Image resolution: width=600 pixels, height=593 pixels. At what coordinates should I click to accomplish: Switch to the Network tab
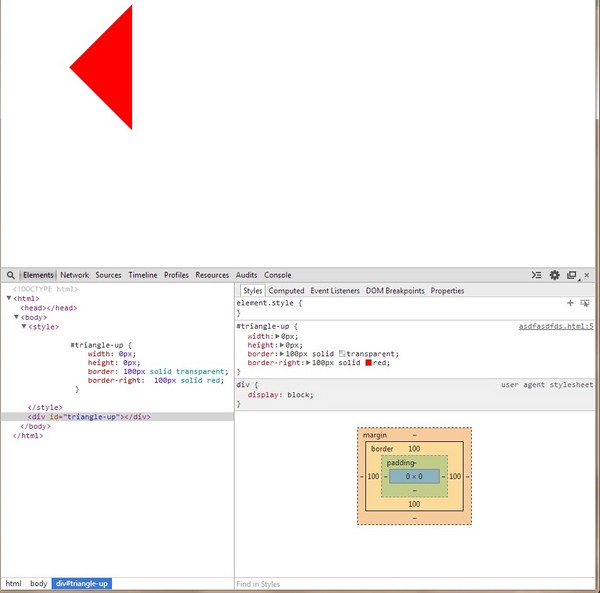click(74, 275)
